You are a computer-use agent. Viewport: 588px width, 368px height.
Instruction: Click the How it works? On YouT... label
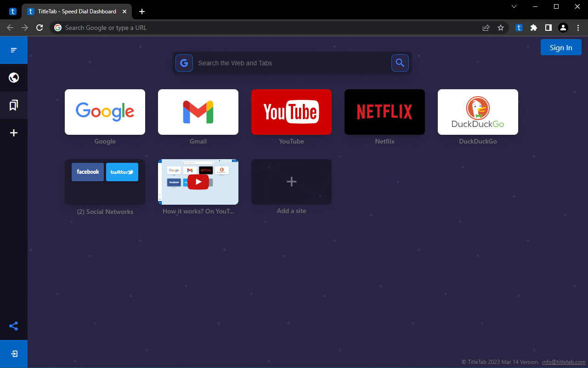tap(198, 211)
